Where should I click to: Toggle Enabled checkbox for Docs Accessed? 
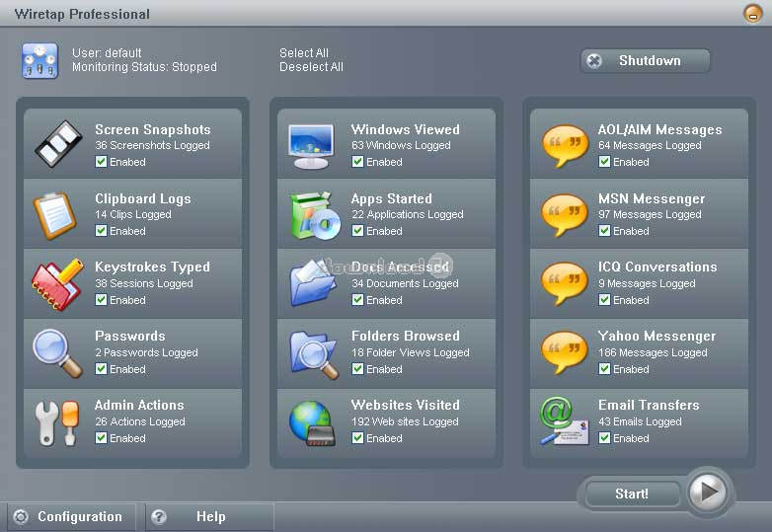coord(358,299)
